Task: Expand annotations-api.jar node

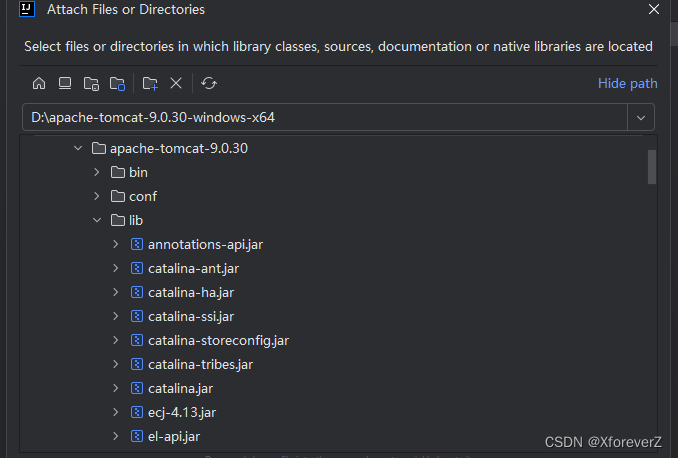Action: (x=115, y=244)
